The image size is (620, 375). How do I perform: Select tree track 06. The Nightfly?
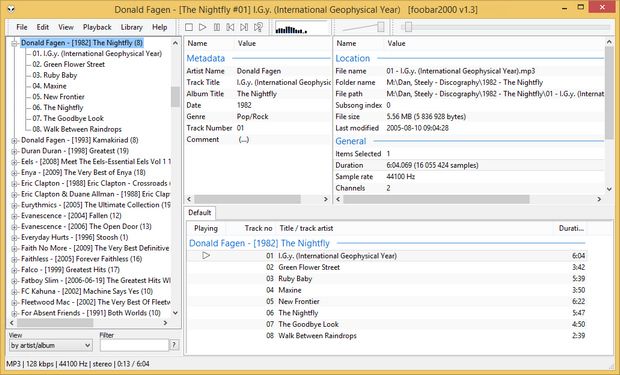pyautogui.click(x=58, y=108)
